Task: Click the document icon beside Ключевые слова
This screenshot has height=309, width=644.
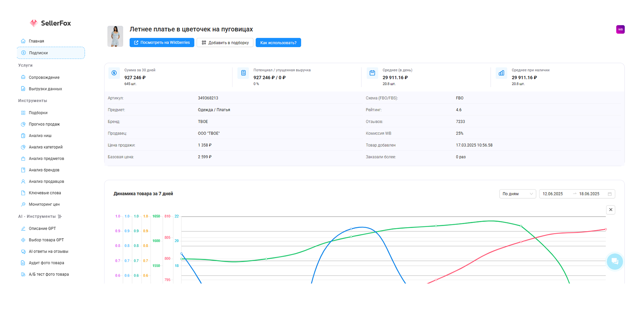Action: (x=23, y=193)
